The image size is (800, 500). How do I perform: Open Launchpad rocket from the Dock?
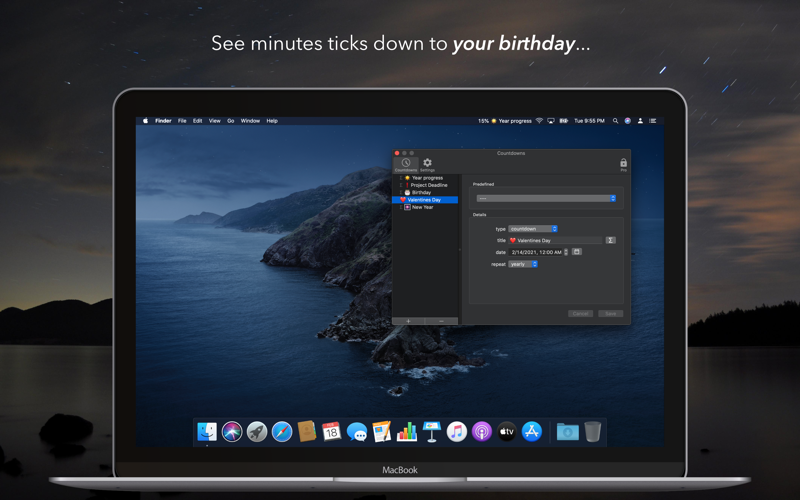(257, 432)
